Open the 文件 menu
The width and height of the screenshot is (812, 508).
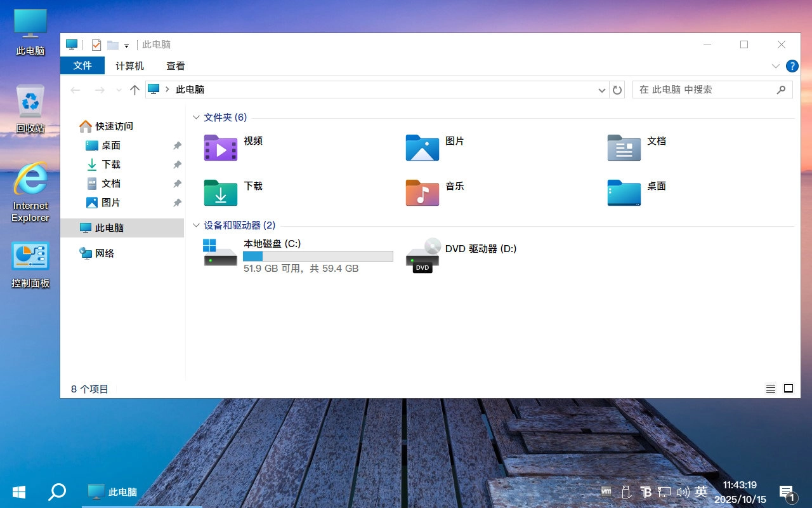coord(82,65)
